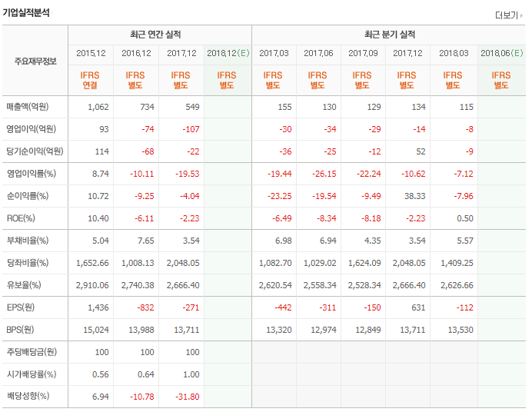
Task: Select the 549 revenue value
Action: 192,107
